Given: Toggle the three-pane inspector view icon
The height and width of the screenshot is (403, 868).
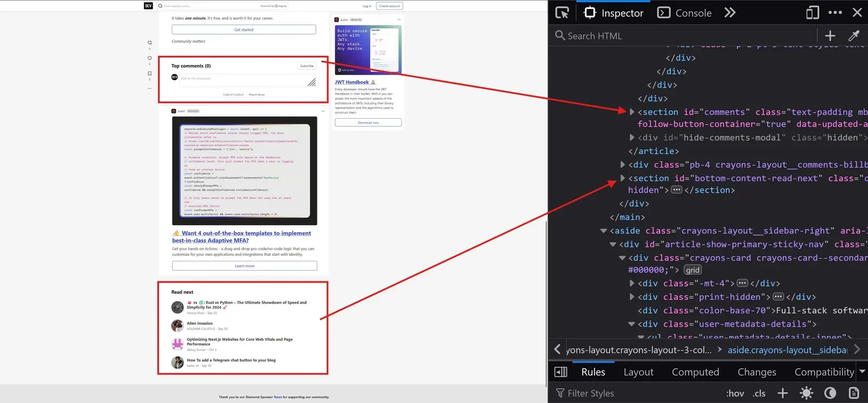Looking at the screenshot, I should coord(561,372).
